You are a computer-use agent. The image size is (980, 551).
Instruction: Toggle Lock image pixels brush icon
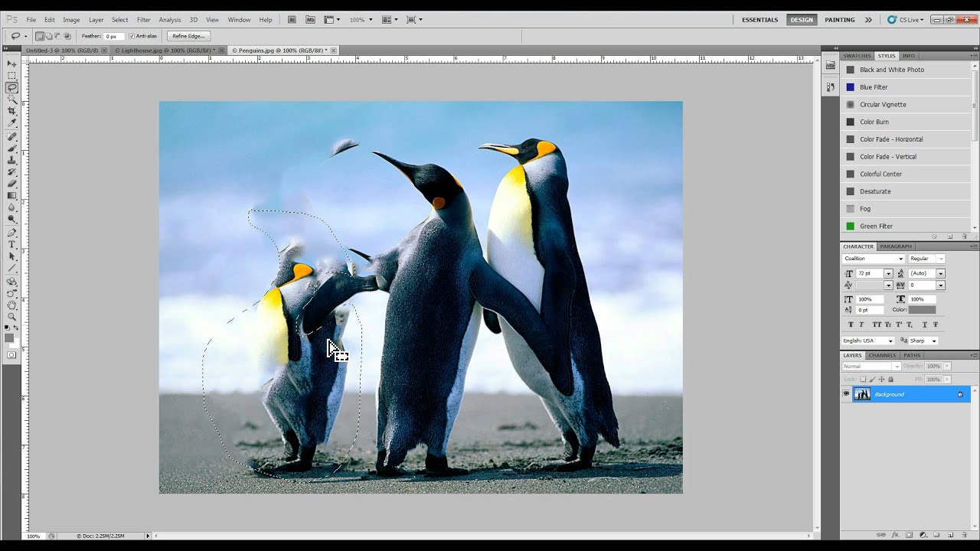pyautogui.click(x=872, y=379)
